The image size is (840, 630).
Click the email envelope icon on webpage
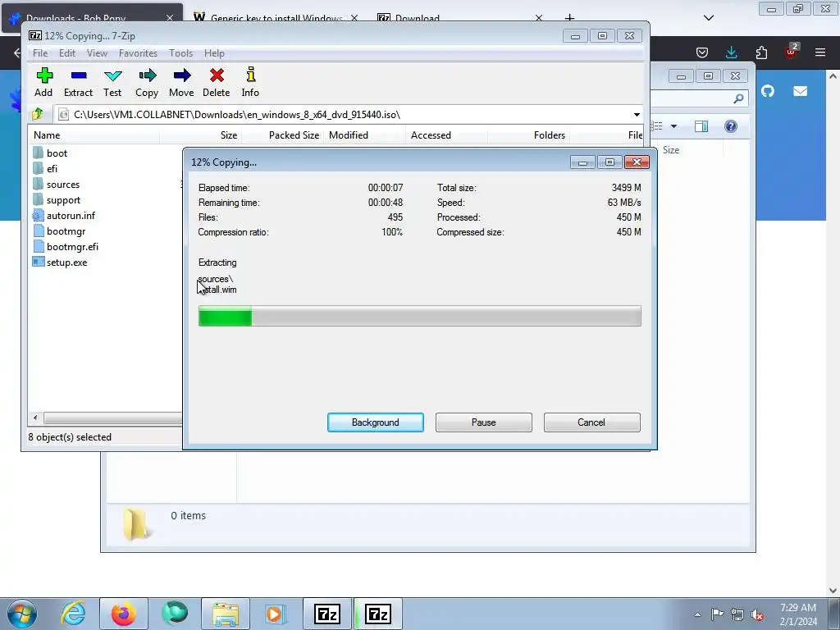(801, 91)
